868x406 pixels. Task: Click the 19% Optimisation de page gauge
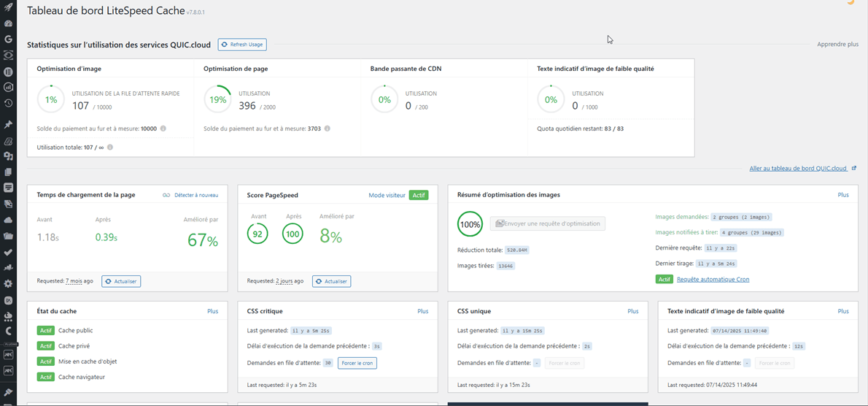(217, 100)
